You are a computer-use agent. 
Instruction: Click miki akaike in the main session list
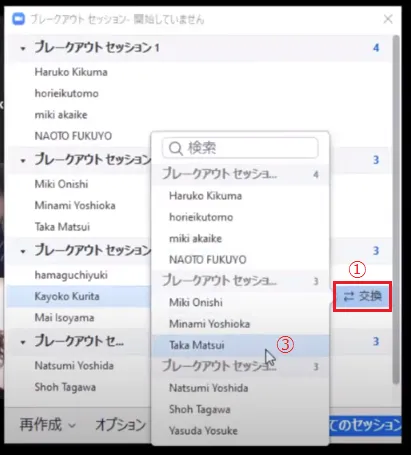(x=61, y=115)
